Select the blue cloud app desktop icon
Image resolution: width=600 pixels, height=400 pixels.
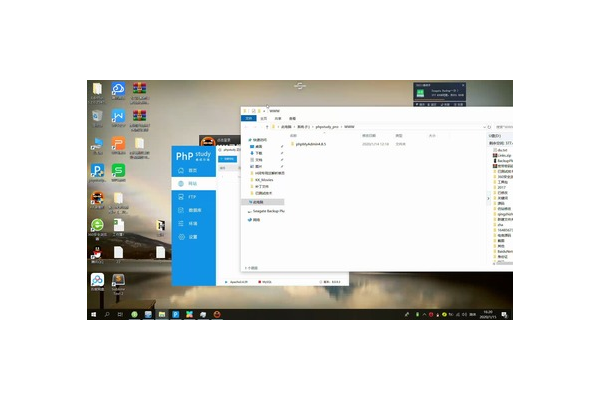[x=118, y=91]
